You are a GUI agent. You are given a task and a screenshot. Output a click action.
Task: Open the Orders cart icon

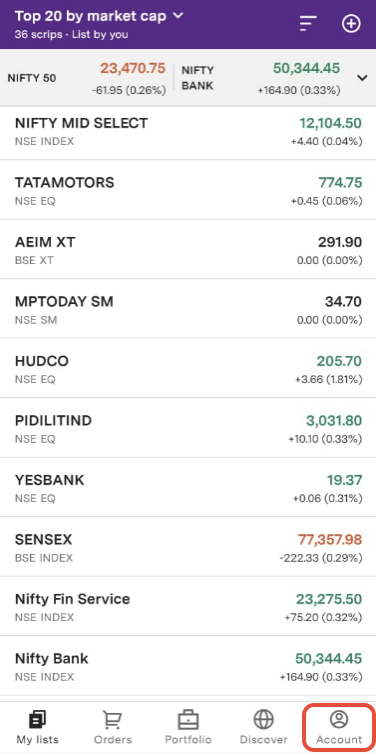click(113, 720)
